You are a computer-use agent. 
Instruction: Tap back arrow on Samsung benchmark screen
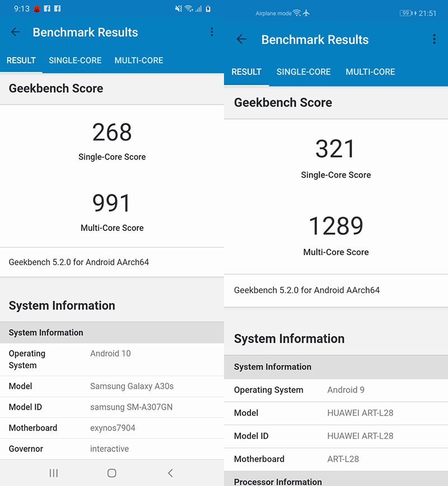[x=15, y=31]
